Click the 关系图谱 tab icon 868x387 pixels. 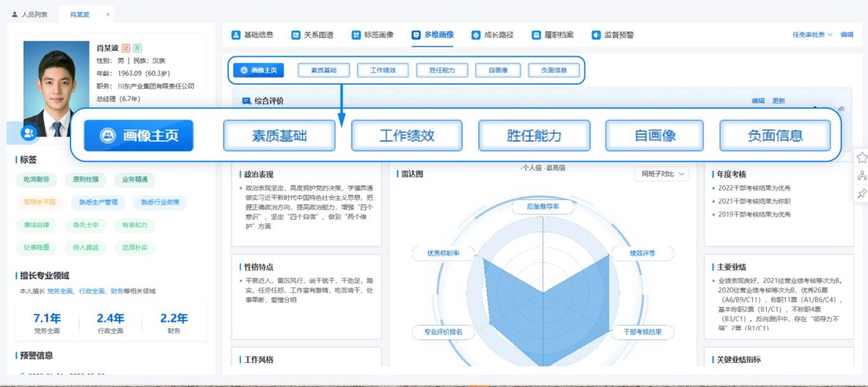296,35
